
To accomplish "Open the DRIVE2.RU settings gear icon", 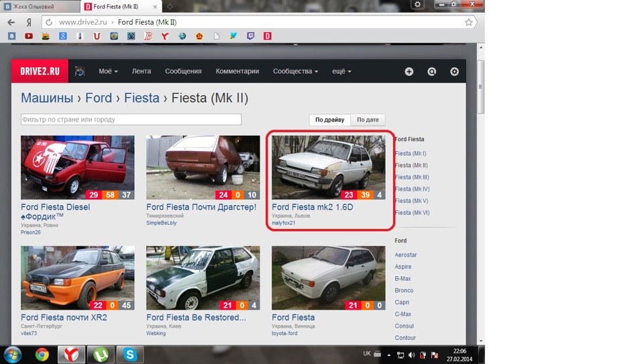I will (x=454, y=72).
